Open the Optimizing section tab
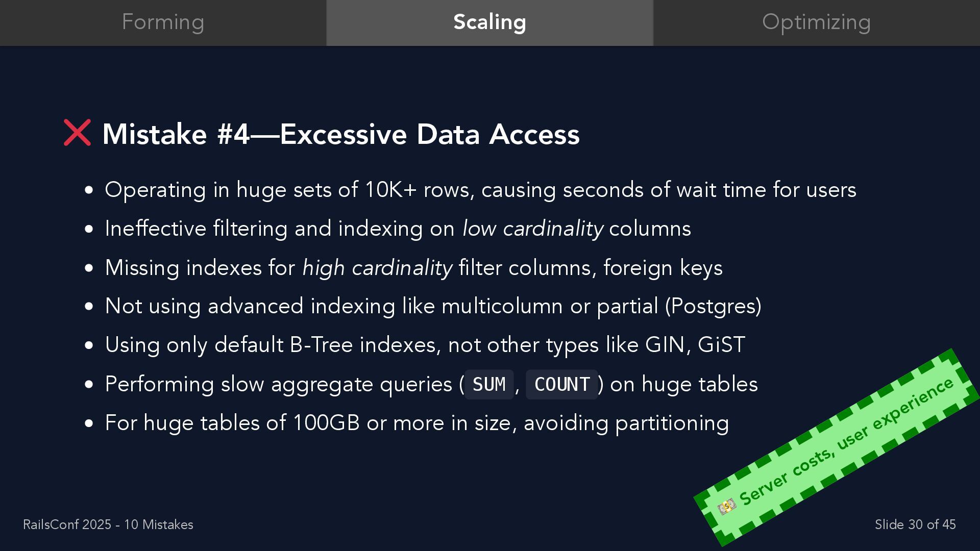Screen dimensions: 980x551 coord(817,22)
